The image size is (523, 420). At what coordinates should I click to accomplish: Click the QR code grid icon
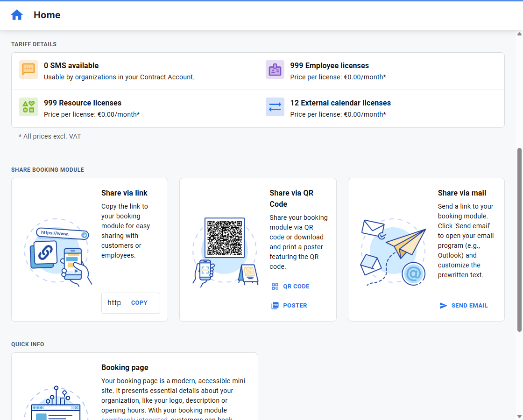point(275,287)
